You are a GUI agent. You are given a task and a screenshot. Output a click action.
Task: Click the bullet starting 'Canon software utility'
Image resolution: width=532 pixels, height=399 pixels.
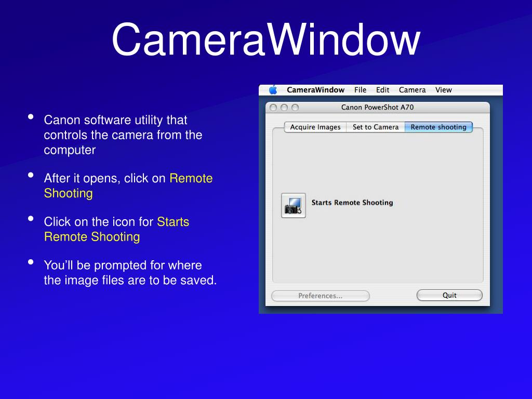tap(123, 135)
